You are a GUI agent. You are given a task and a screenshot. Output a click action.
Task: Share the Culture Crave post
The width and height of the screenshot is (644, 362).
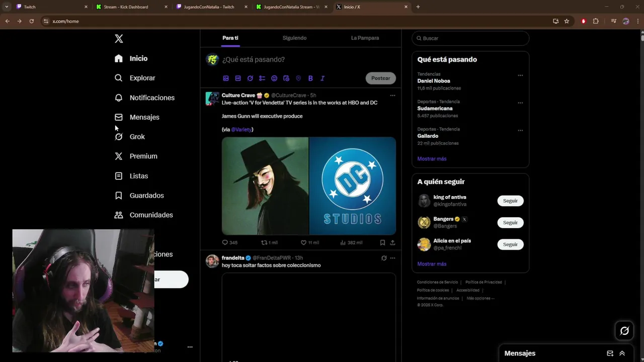[x=392, y=242]
